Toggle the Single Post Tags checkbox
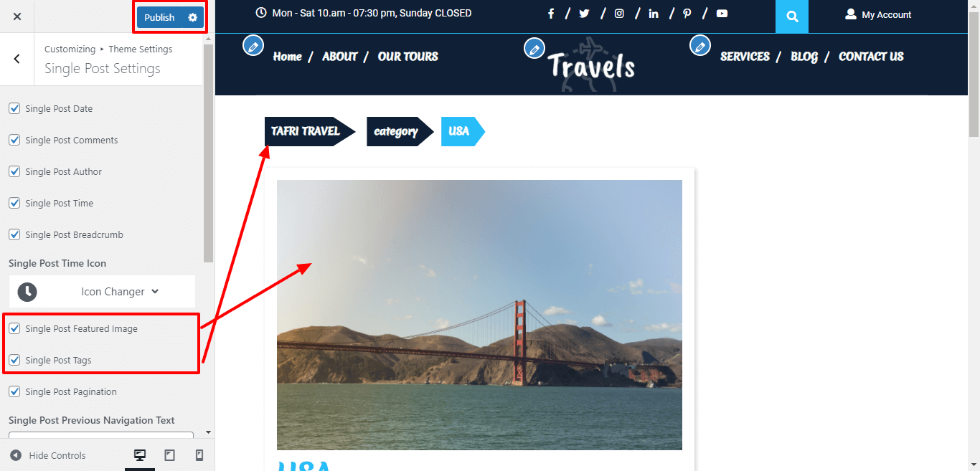 [x=14, y=360]
